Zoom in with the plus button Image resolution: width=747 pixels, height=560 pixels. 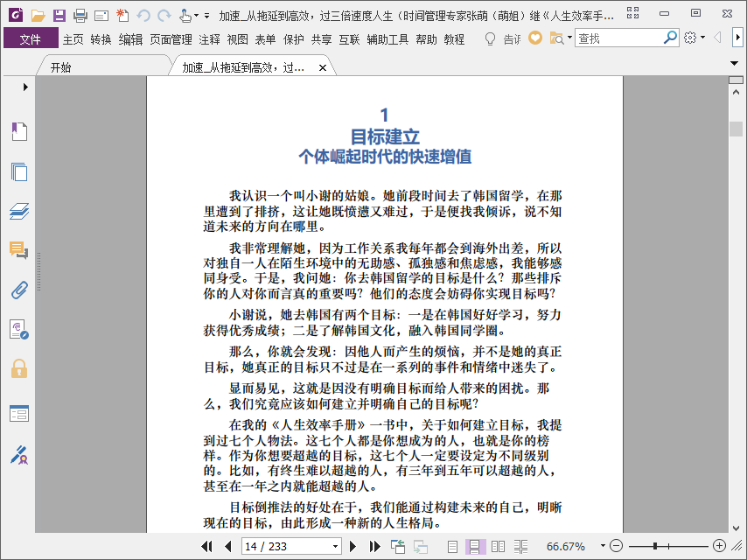coord(719,546)
